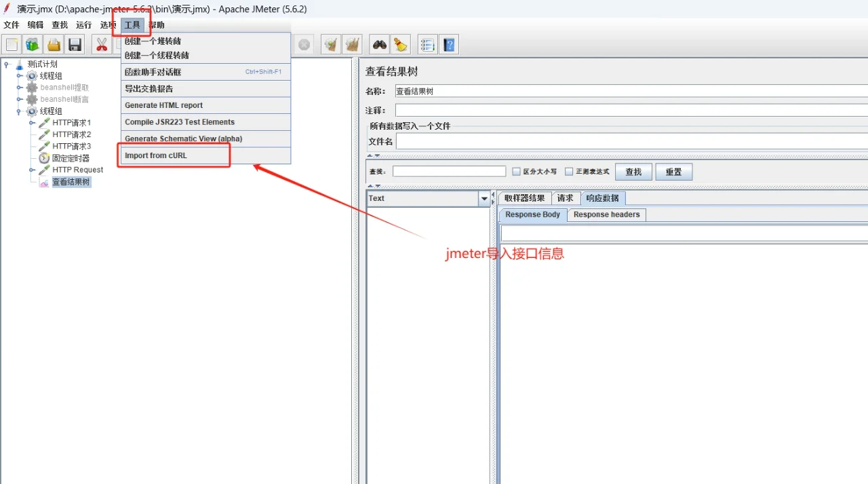This screenshot has height=484, width=868.
Task: Expand the HTTP请求1 node handle
Action: tap(32, 123)
